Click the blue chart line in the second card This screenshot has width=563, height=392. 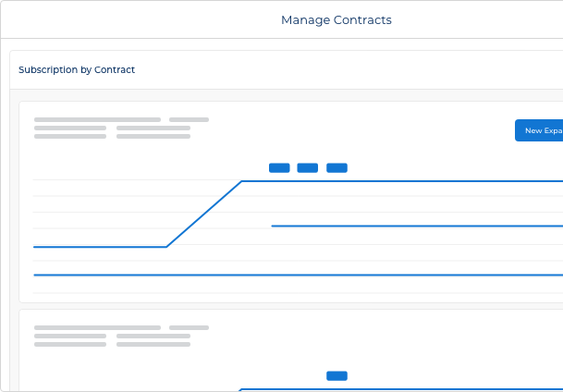click(398, 389)
